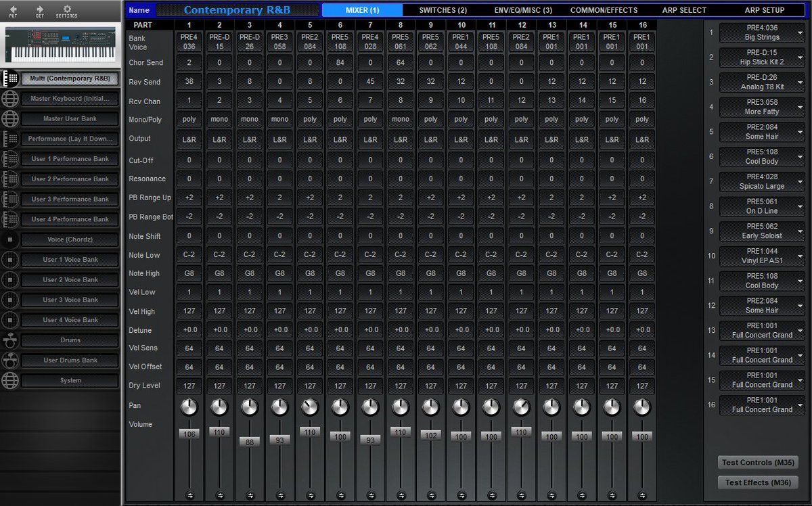The image size is (812, 506).
Task: Open the Hip Stick Kit 2 voice dropdown
Action: pyautogui.click(x=762, y=57)
